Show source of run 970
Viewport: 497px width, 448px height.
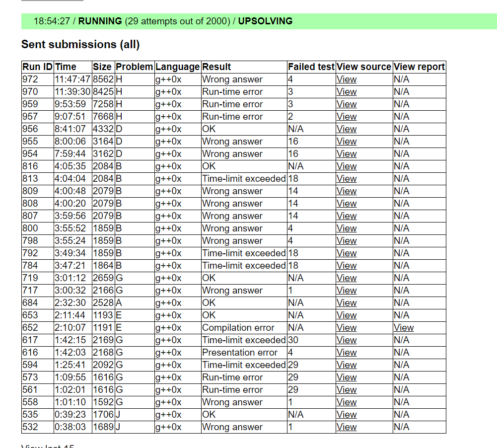346,92
